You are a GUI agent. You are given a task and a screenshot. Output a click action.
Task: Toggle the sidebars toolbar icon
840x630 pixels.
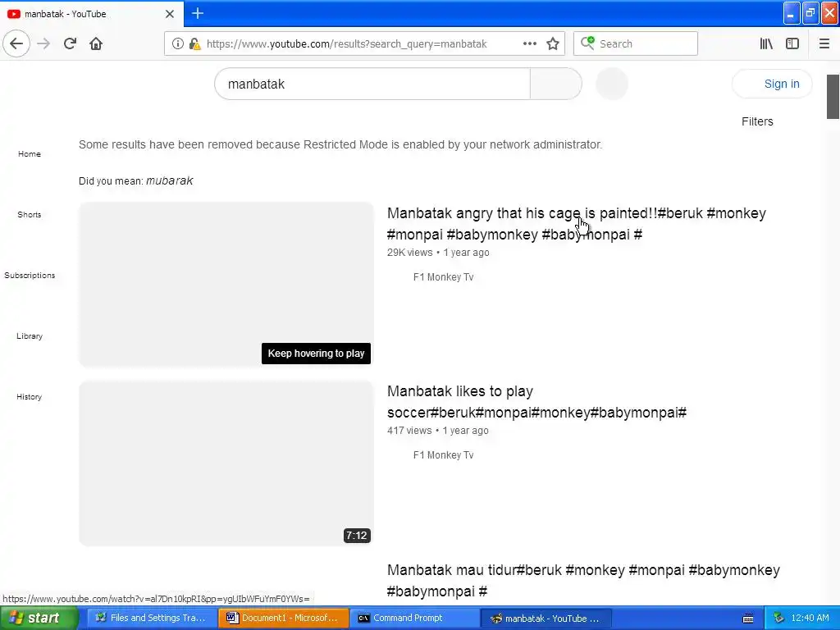coord(792,43)
